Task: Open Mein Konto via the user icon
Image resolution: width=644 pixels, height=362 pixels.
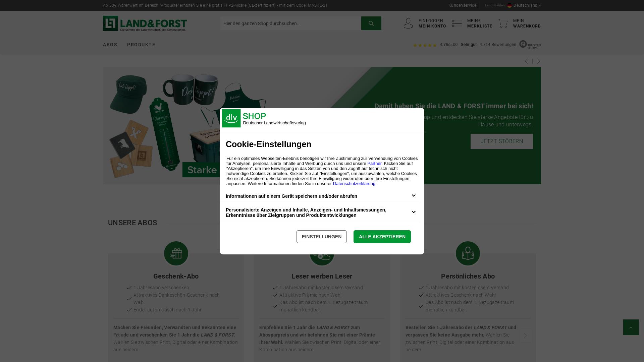Action: (x=408, y=23)
